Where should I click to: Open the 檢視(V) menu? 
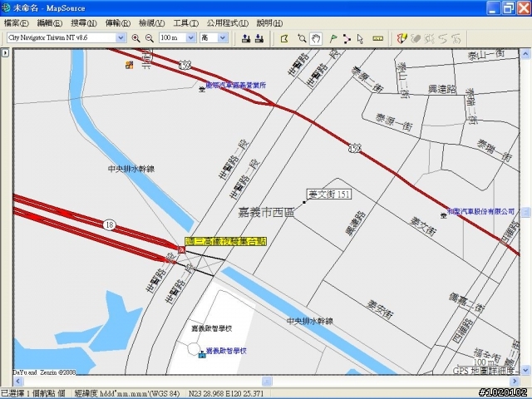click(x=151, y=23)
